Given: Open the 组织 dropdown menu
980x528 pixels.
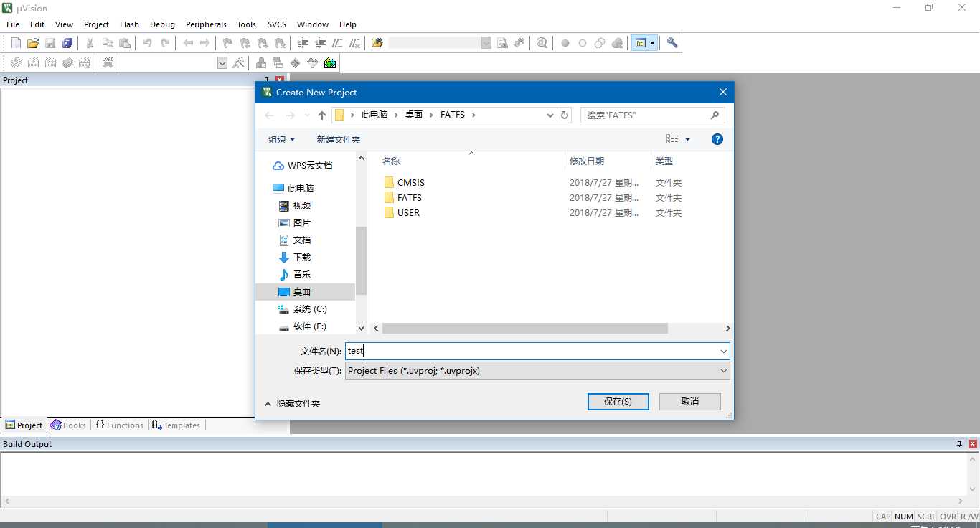Looking at the screenshot, I should point(281,139).
